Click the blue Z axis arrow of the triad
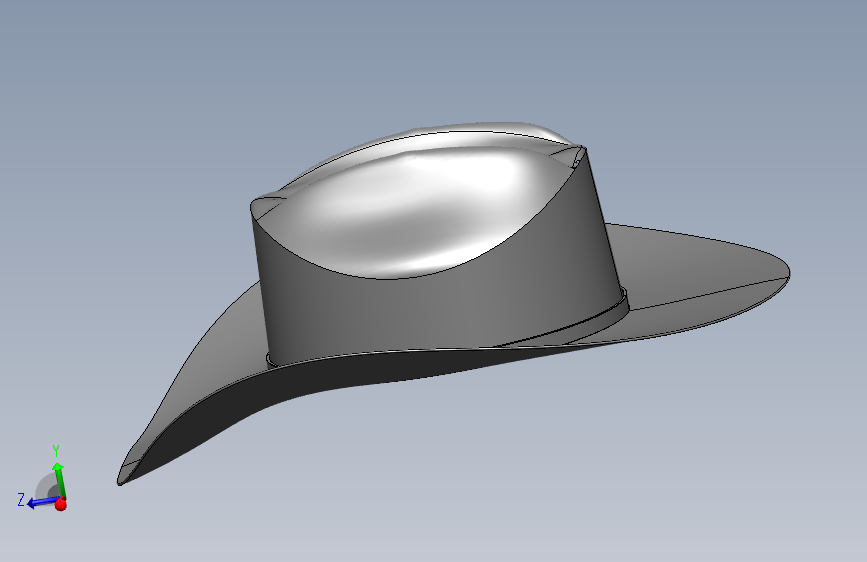The height and width of the screenshot is (562, 867). coord(42,502)
